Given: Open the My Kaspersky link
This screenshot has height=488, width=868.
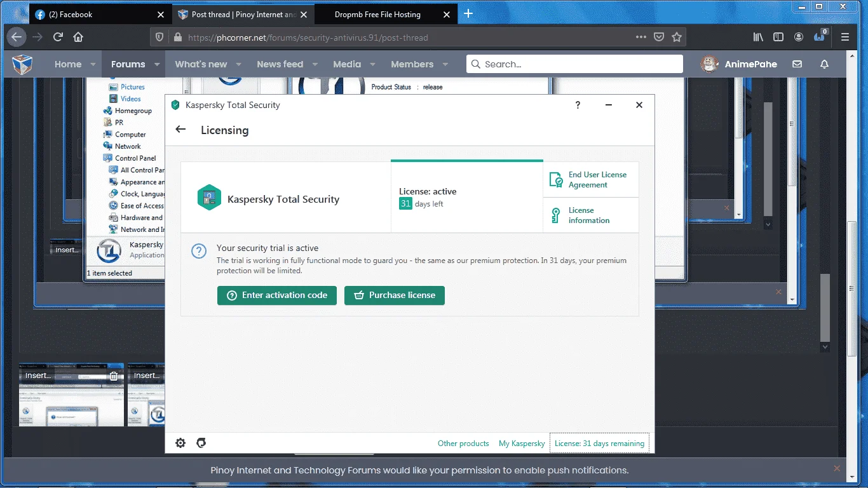Looking at the screenshot, I should [522, 444].
